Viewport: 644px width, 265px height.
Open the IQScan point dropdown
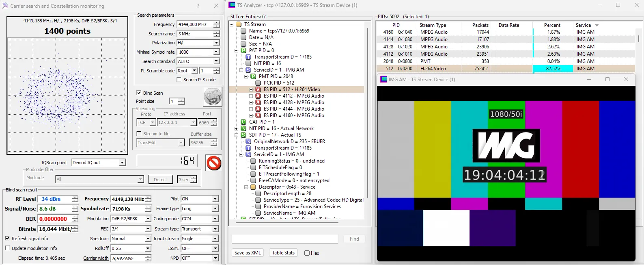pyautogui.click(x=122, y=163)
